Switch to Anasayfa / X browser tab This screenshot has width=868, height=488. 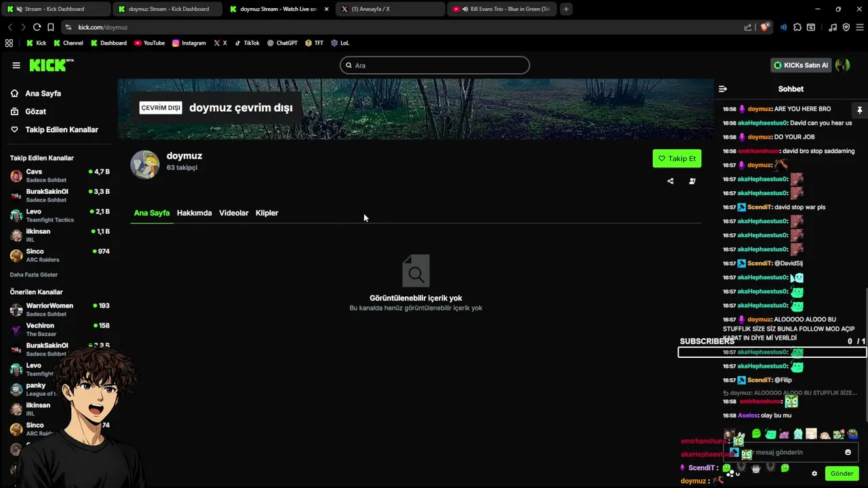point(390,9)
